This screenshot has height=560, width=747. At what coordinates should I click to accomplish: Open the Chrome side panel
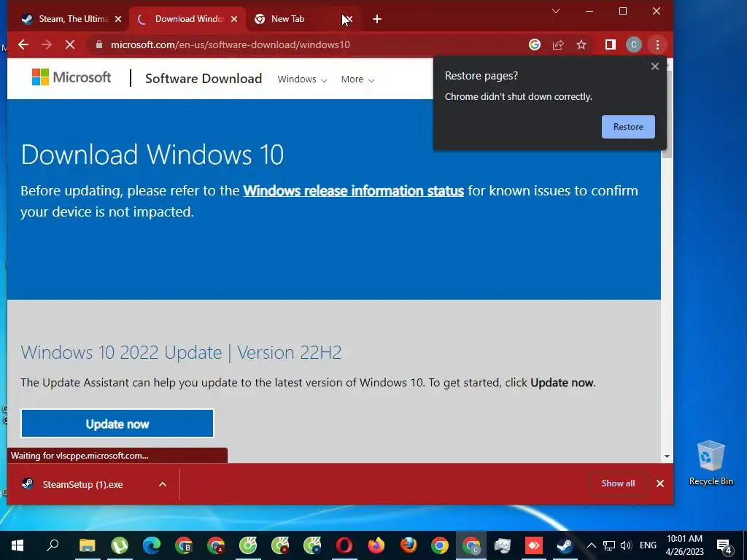pyautogui.click(x=611, y=44)
